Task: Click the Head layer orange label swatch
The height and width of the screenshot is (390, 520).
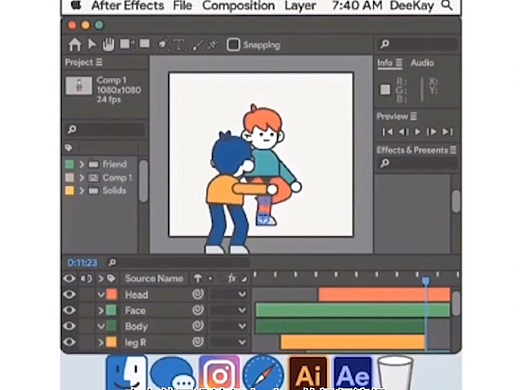Action: point(112,294)
